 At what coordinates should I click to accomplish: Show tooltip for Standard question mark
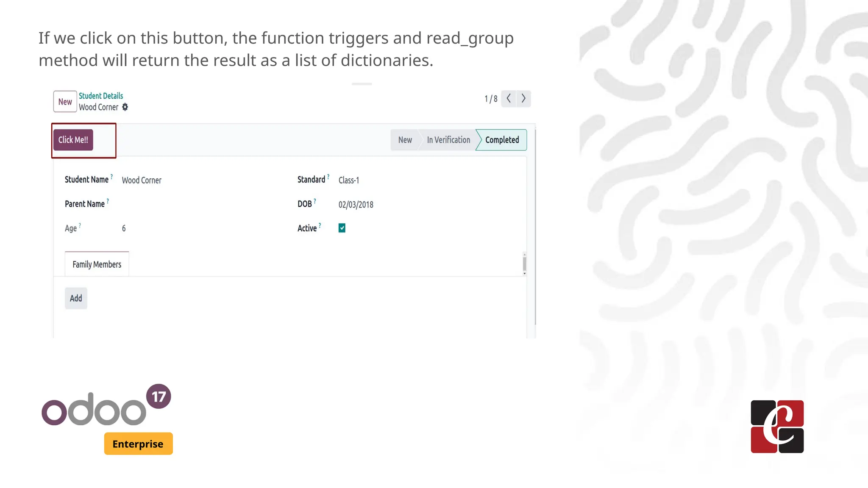pos(328,176)
